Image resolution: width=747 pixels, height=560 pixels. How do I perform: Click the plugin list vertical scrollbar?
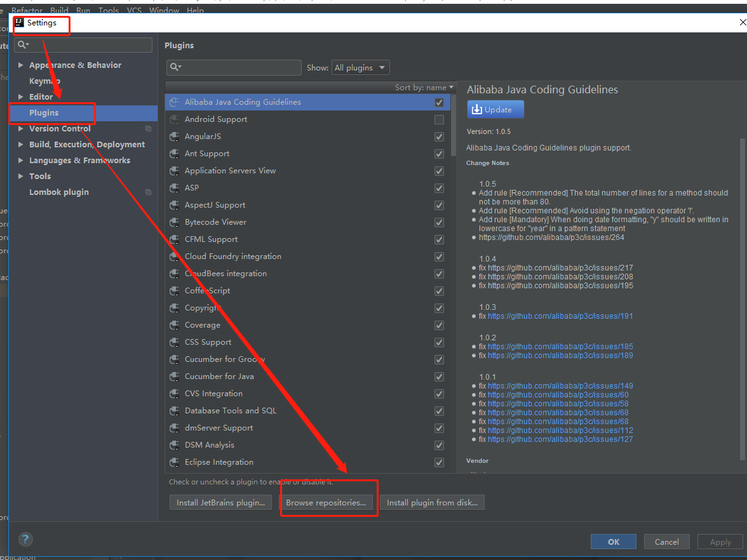pos(453,126)
